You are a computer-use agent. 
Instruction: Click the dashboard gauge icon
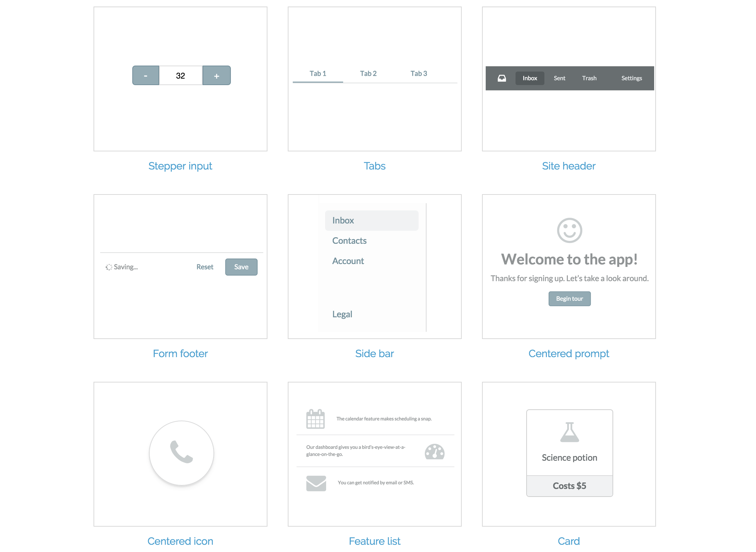(434, 452)
